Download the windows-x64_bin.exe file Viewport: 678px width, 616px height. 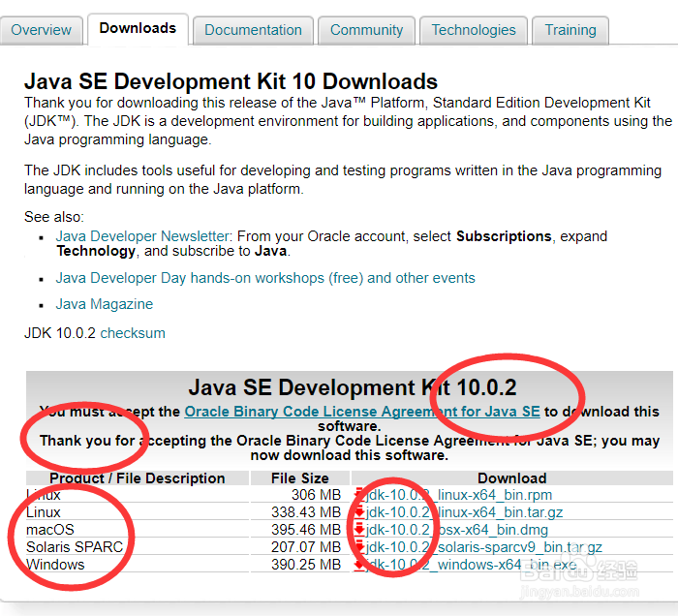point(471,565)
